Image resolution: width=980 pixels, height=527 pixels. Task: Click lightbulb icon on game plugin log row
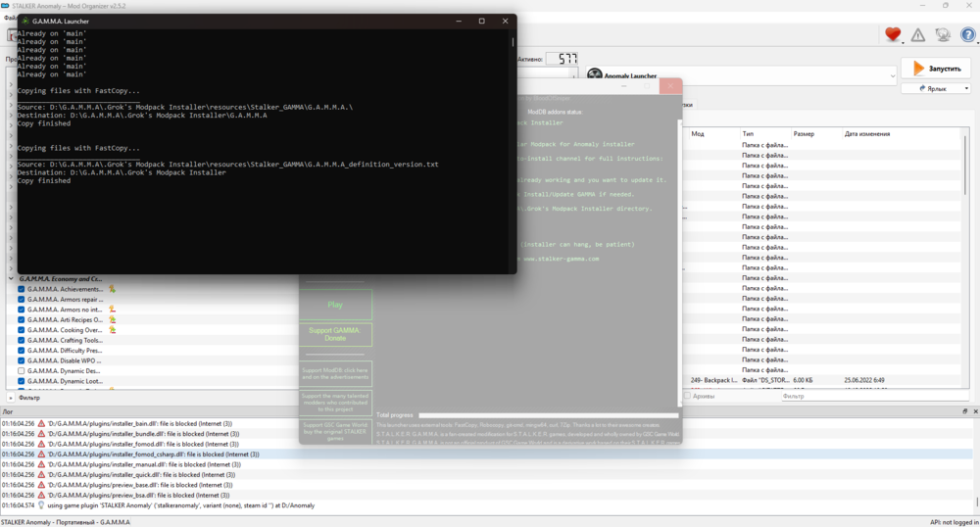click(x=41, y=505)
